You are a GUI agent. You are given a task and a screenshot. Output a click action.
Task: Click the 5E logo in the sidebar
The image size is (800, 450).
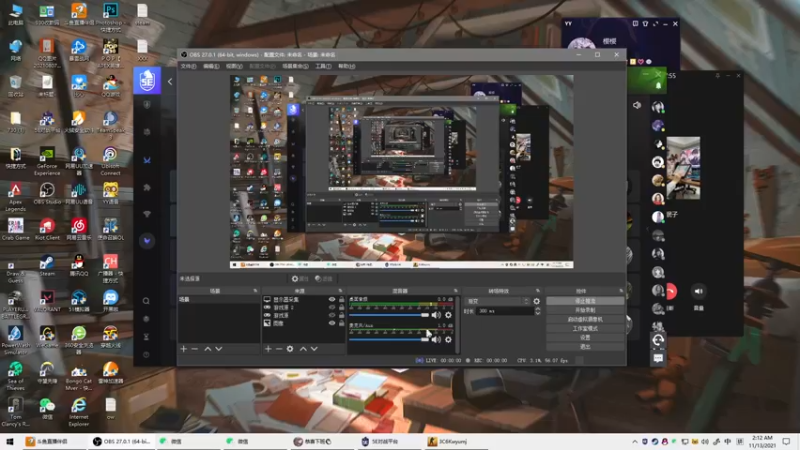click(147, 81)
